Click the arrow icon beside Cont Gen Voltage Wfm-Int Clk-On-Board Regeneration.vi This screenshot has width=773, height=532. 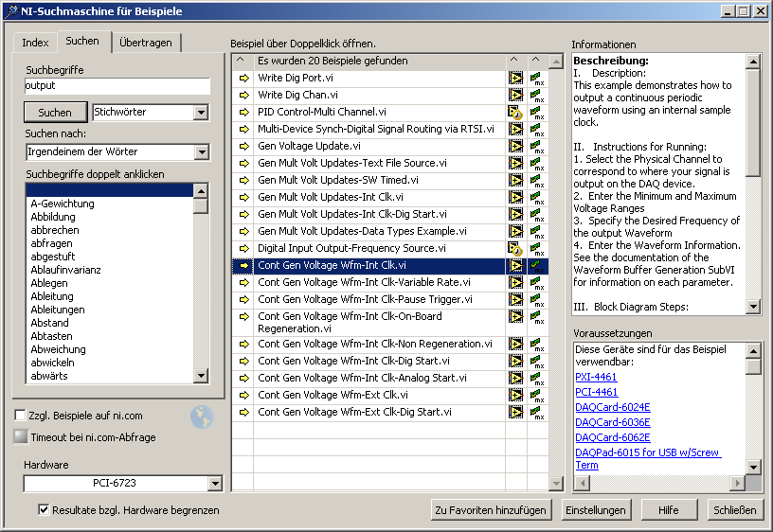[243, 317]
